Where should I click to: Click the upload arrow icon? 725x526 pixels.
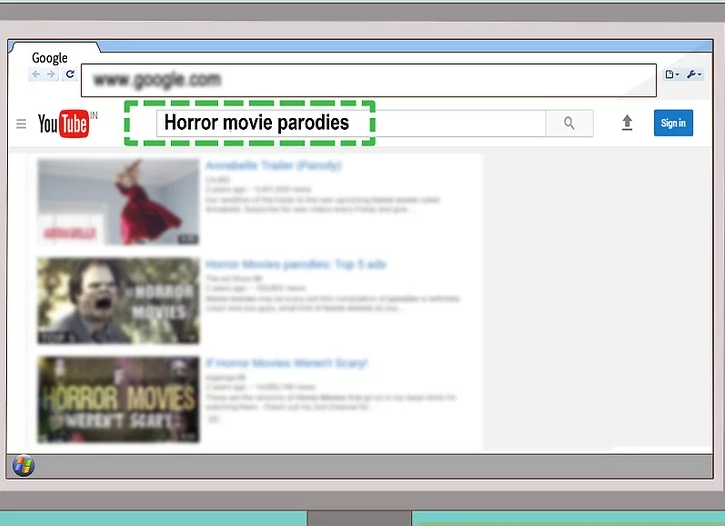(627, 123)
